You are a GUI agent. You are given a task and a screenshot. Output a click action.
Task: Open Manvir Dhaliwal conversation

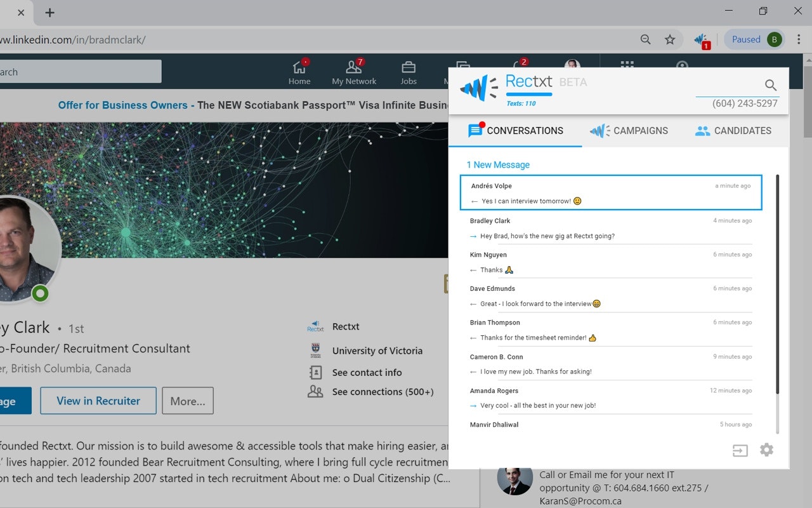point(611,425)
